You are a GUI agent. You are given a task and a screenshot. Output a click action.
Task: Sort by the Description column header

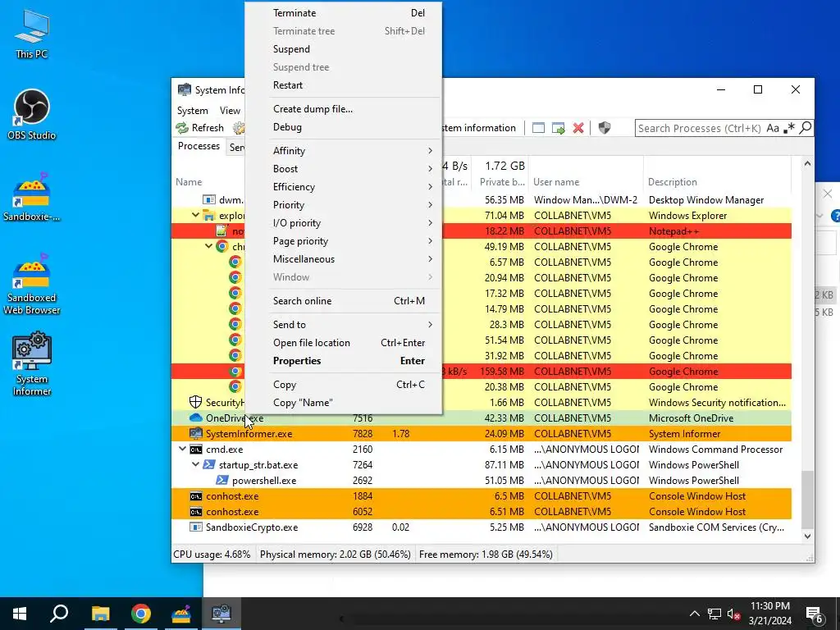pyautogui.click(x=673, y=182)
